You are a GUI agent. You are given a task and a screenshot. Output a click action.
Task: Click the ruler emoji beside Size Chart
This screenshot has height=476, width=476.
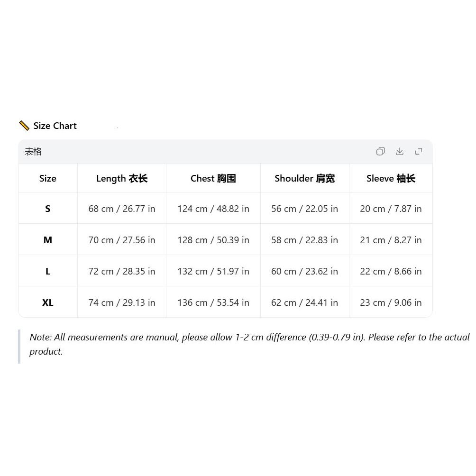tap(24, 125)
